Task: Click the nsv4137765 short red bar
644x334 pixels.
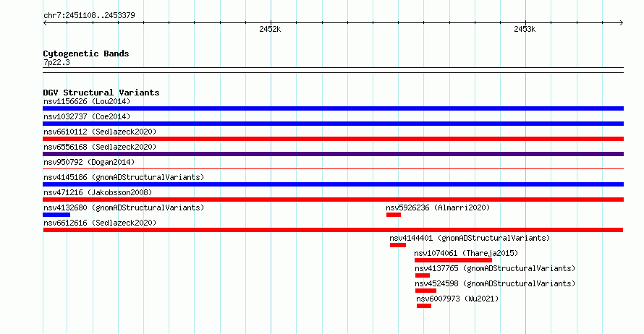Action: pyautogui.click(x=423, y=275)
